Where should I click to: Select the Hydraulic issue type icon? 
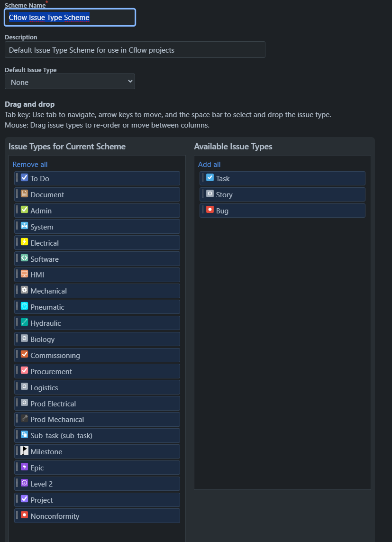(x=24, y=323)
